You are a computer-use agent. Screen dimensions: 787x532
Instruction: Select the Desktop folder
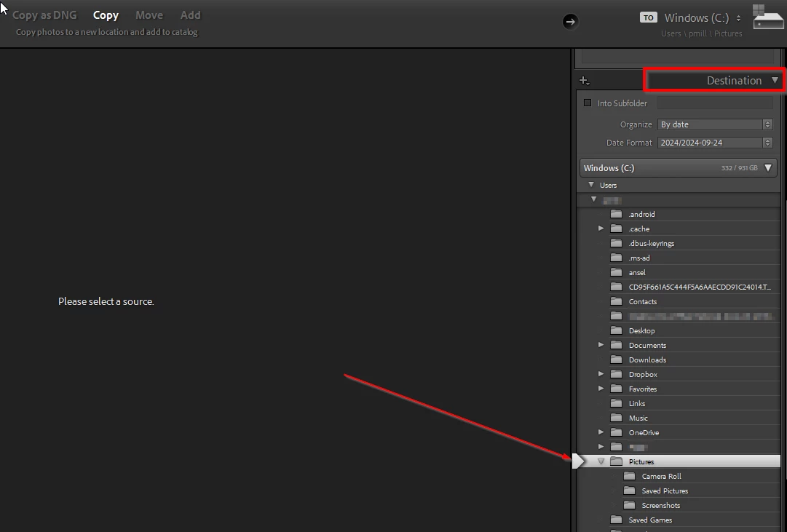tap(641, 330)
